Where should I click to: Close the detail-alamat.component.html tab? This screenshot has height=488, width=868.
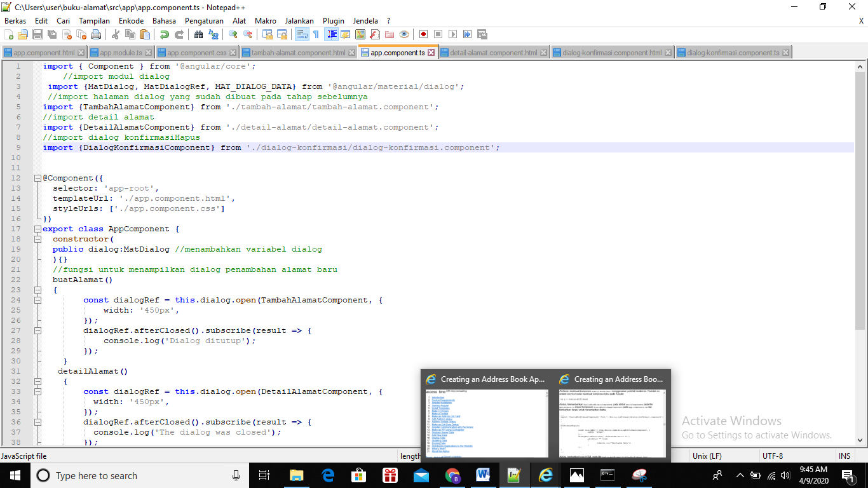(544, 53)
